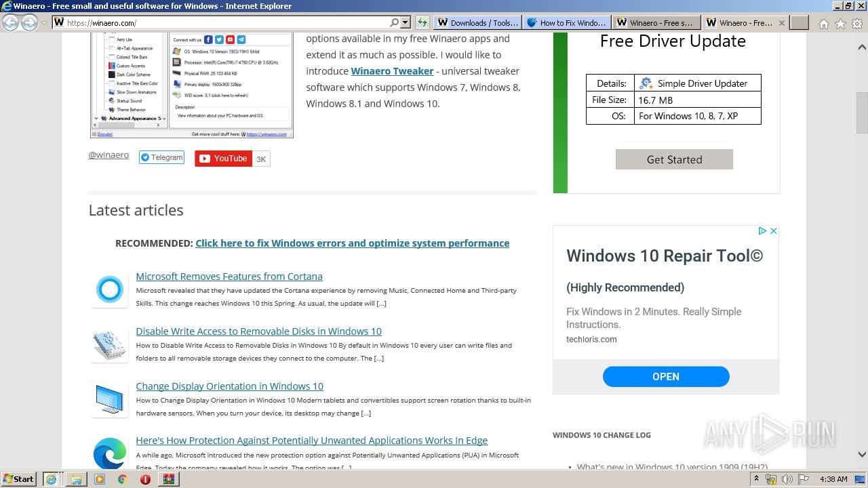The width and height of the screenshot is (868, 488).
Task: Open the Winaero Tweaker link
Action: [x=392, y=71]
